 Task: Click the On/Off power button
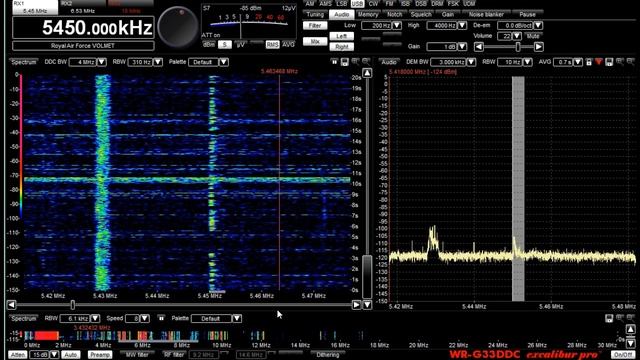(x=623, y=355)
